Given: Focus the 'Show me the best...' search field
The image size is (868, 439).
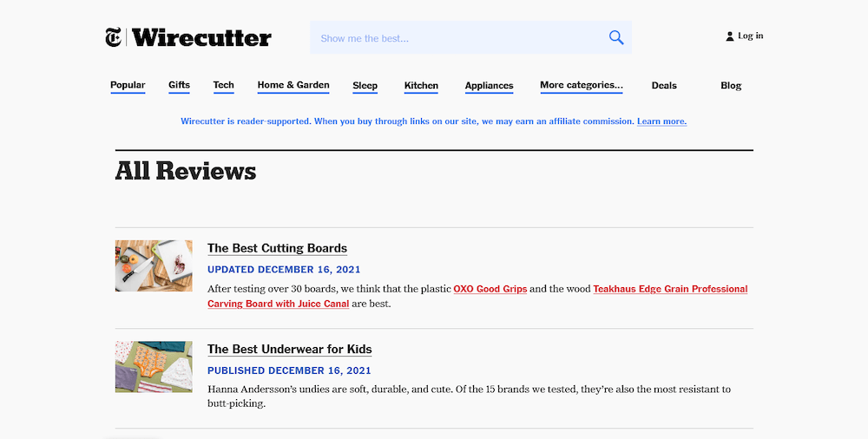Looking at the screenshot, I should point(470,37).
